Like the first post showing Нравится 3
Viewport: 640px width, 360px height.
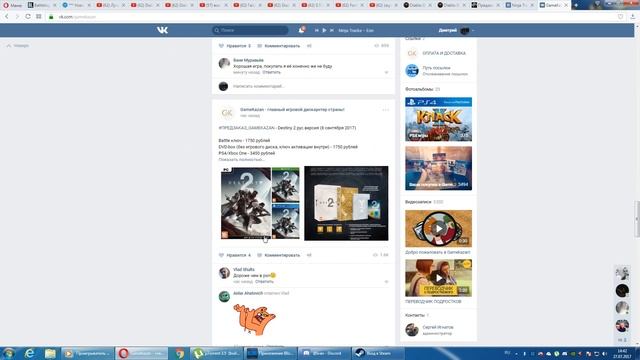235,46
